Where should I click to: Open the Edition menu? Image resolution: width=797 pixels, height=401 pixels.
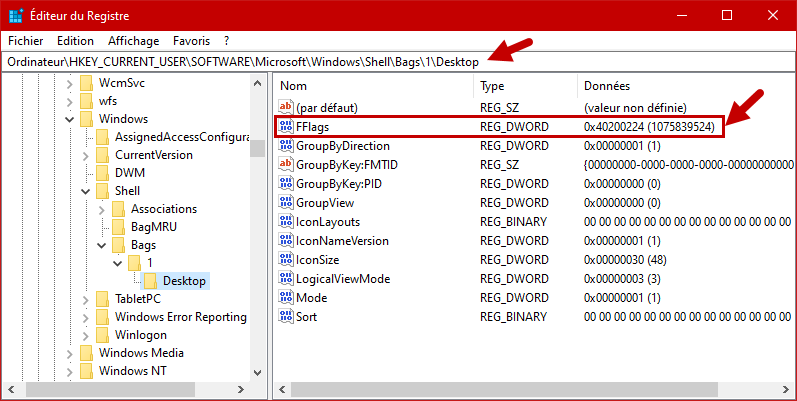point(75,41)
